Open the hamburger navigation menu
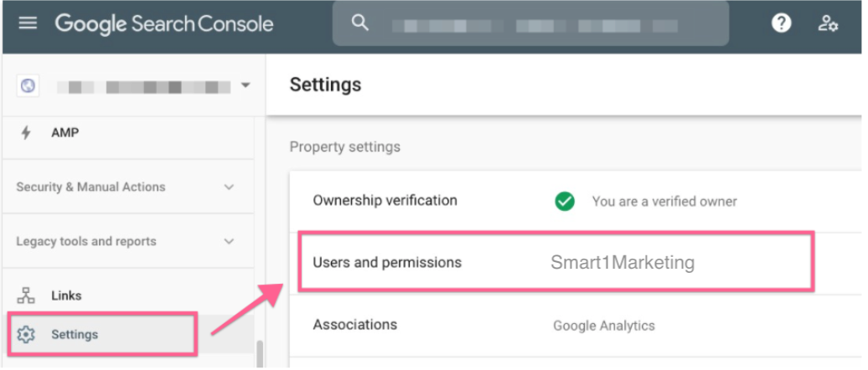The image size is (868, 370). click(28, 23)
